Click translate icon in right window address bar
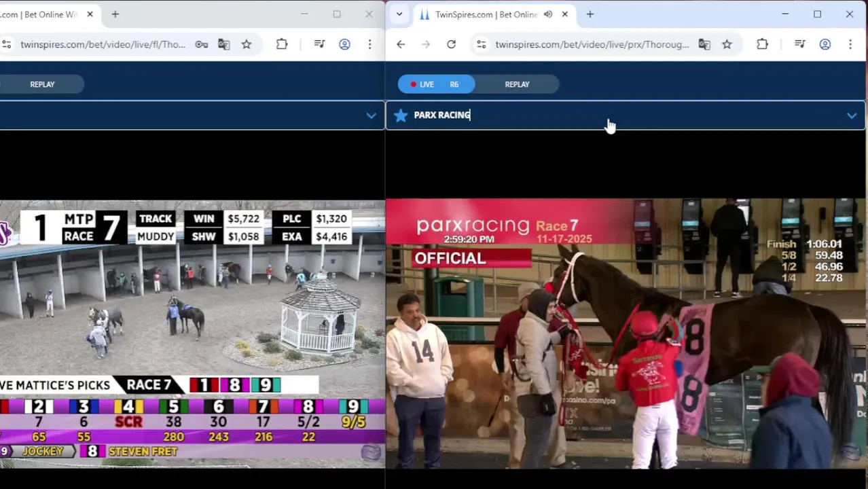Screen dimensions: 868x489 [x=704, y=44]
